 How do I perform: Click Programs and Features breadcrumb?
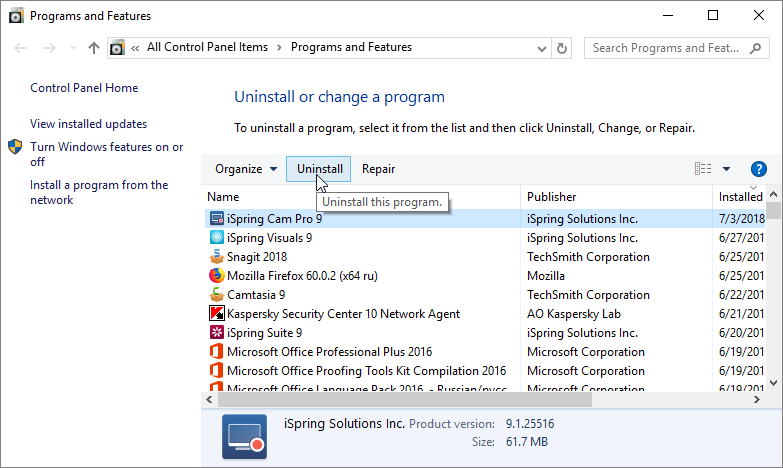click(352, 47)
